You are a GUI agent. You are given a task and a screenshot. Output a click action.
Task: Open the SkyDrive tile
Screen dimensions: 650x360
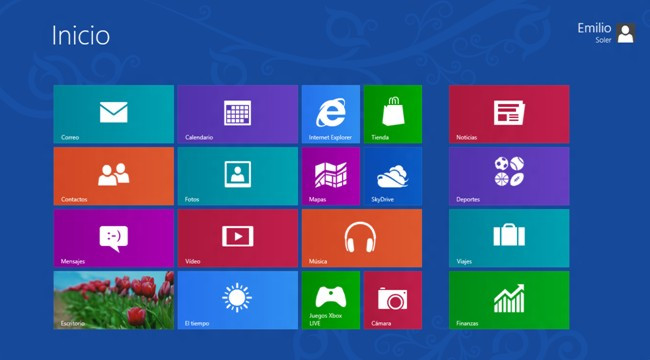tap(393, 176)
